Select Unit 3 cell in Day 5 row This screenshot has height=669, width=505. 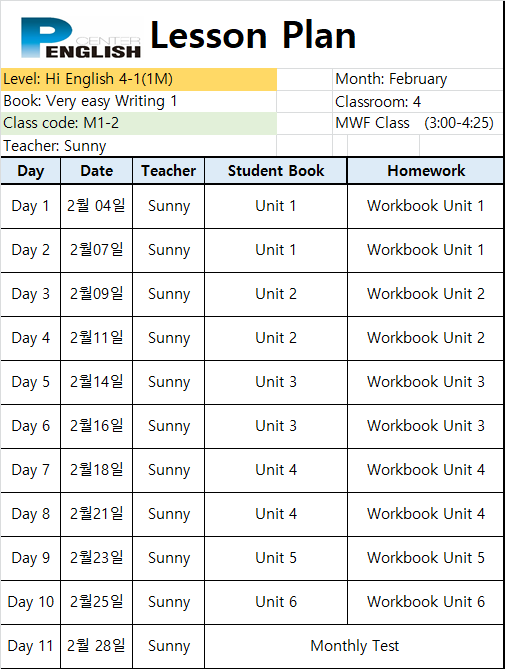click(x=276, y=382)
